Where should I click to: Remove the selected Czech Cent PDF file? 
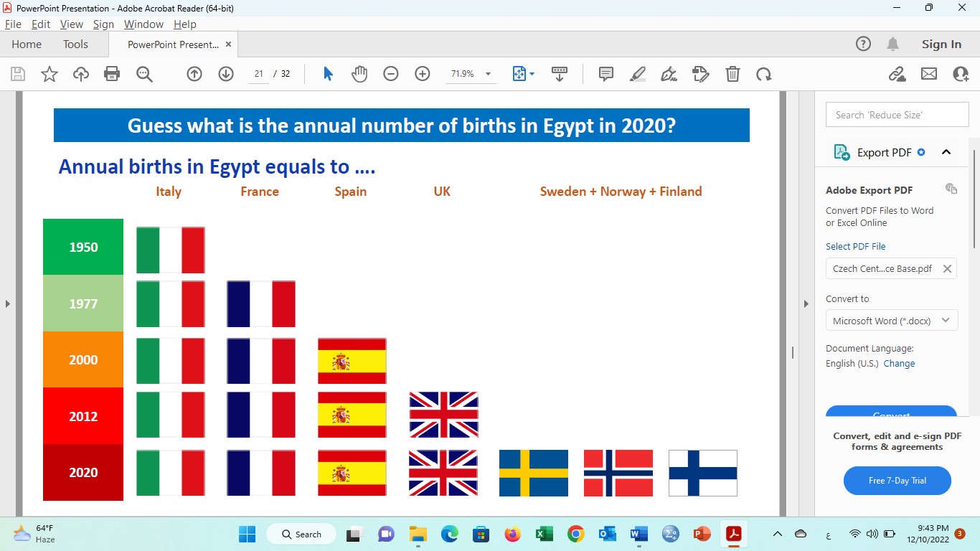(947, 269)
